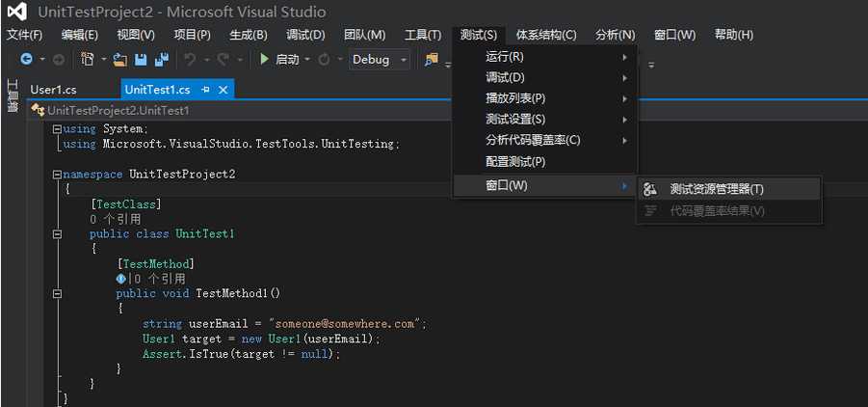
Task: Open the 编辑(E) menu
Action: tap(80, 35)
